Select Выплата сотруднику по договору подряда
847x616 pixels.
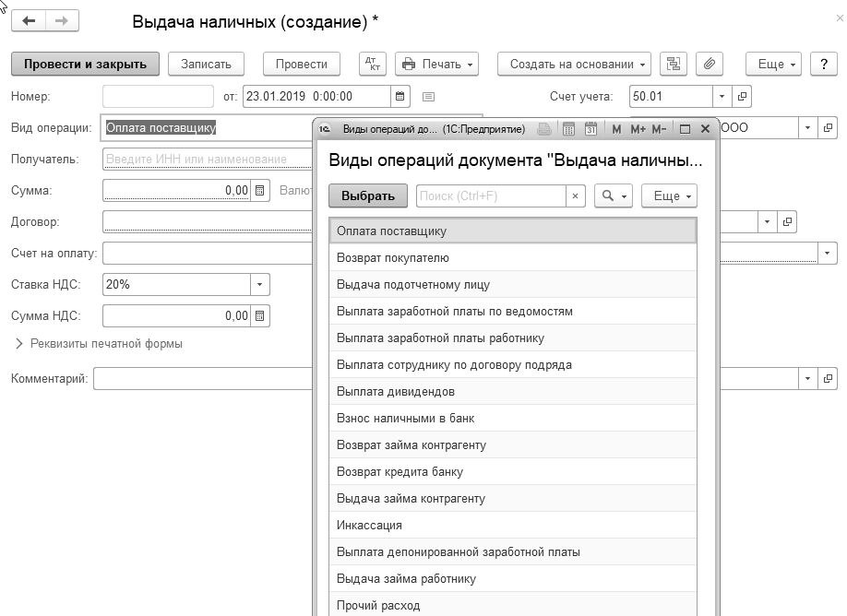tap(513, 365)
